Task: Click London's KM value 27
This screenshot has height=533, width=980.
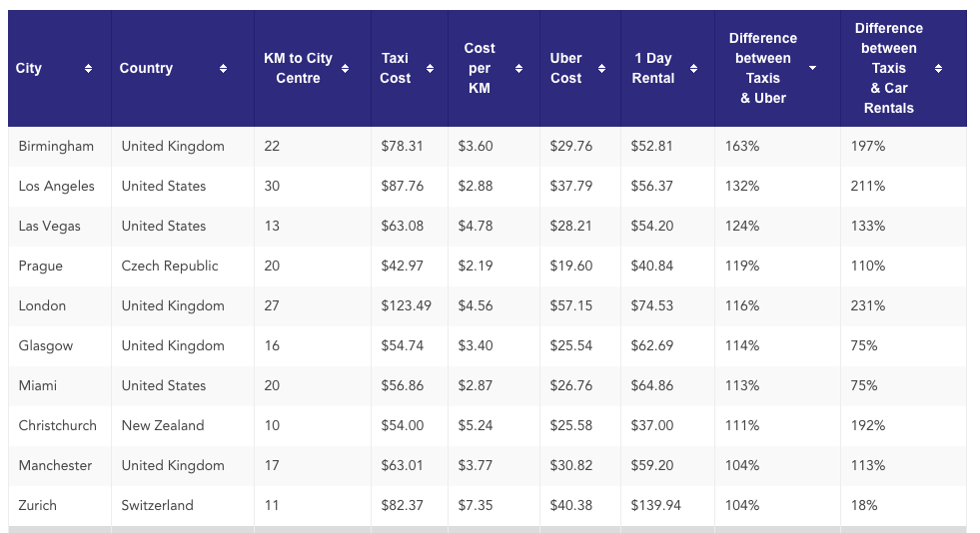Action: [272, 305]
